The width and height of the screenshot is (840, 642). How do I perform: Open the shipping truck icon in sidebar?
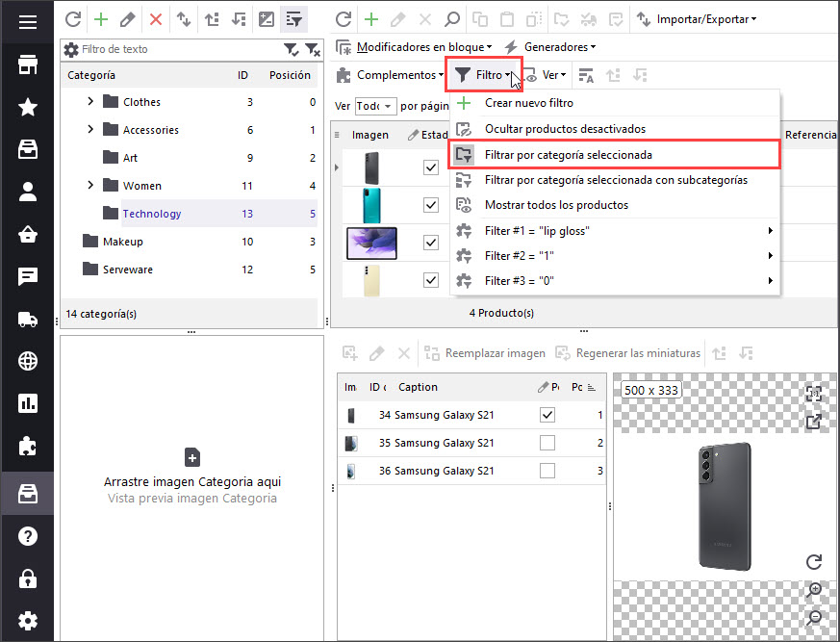(27, 319)
